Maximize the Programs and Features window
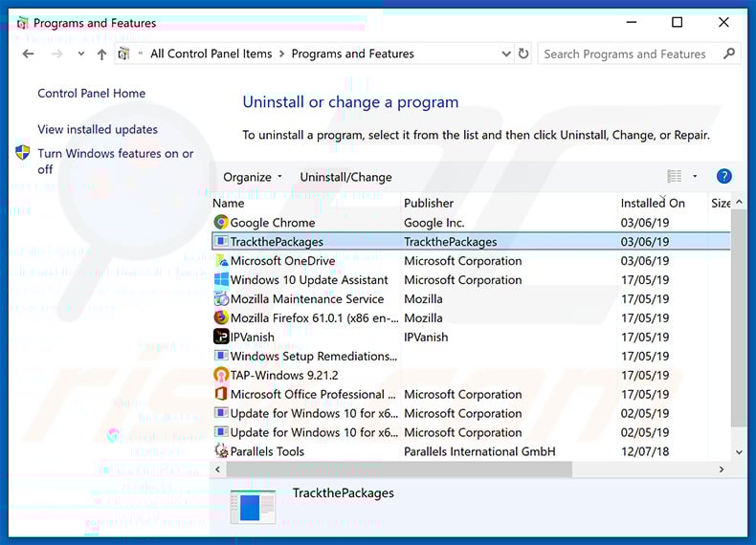Image resolution: width=756 pixels, height=545 pixels. (x=677, y=22)
